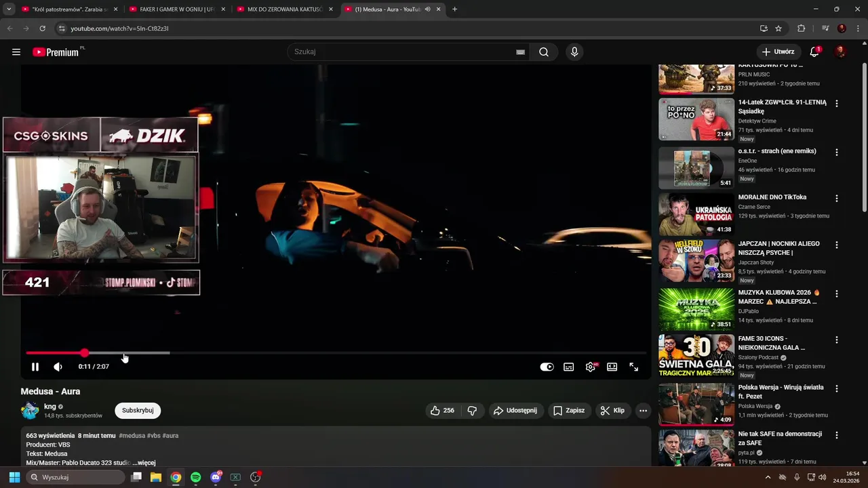Go back in browser history
The height and width of the screenshot is (488, 868).
point(9,28)
